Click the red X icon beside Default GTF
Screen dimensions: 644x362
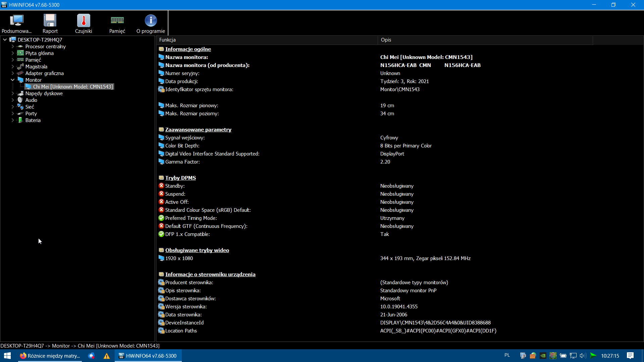[161, 226]
